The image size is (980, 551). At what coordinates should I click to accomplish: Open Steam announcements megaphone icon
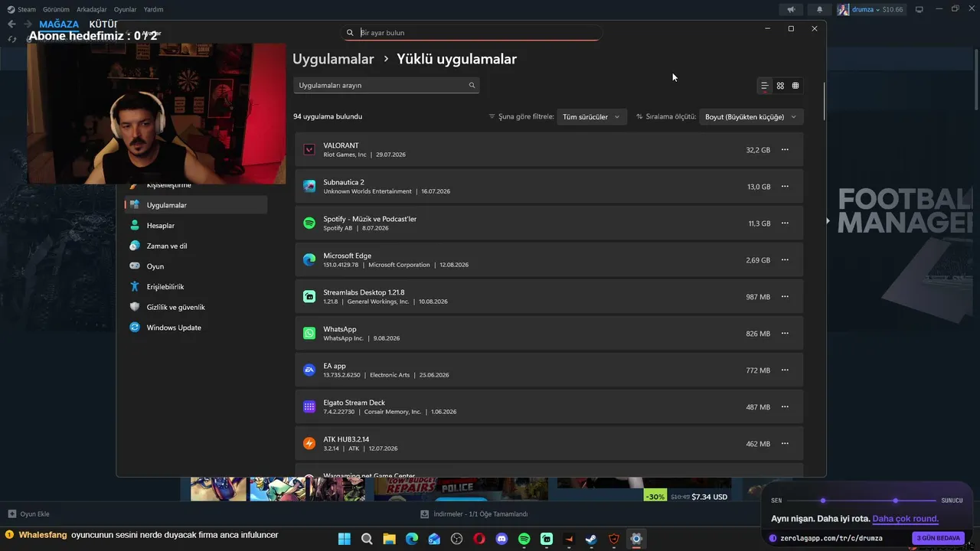point(791,10)
